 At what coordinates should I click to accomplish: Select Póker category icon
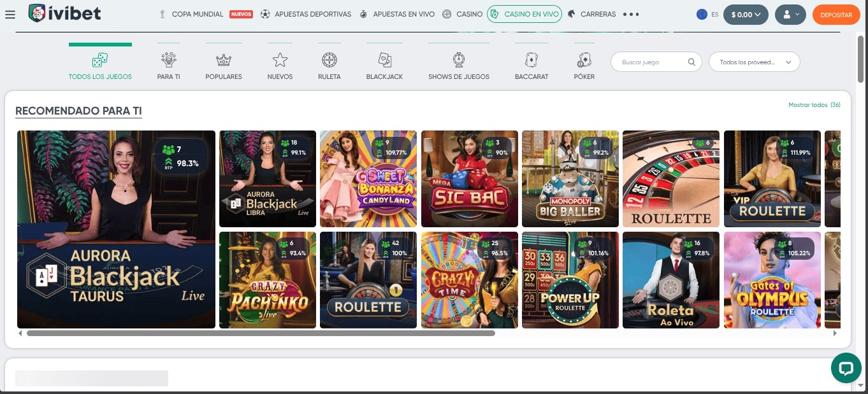tap(584, 60)
